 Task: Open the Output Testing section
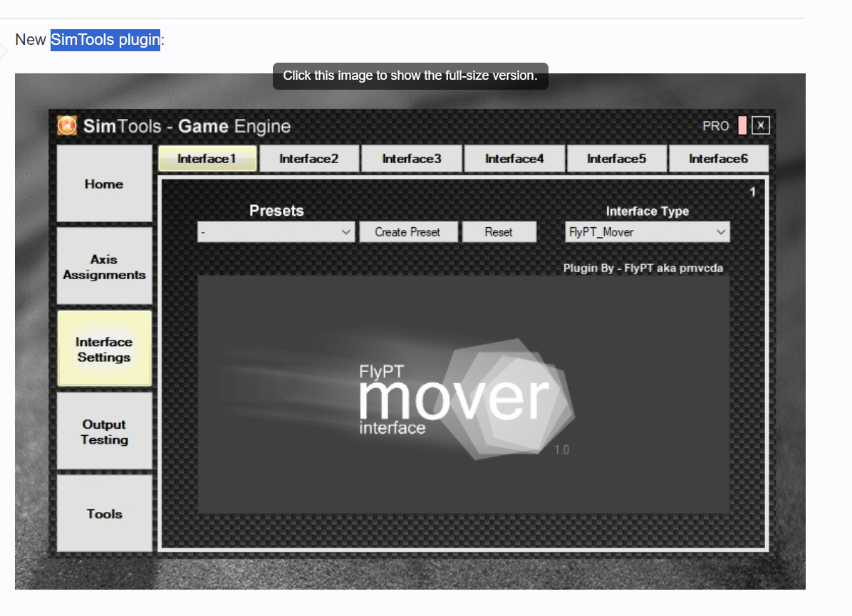coord(104,432)
